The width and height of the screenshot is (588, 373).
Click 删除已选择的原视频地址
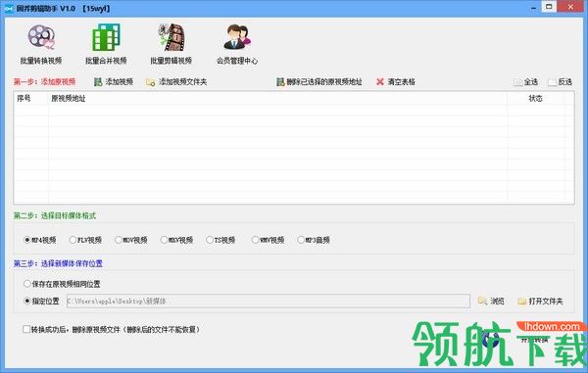click(319, 81)
